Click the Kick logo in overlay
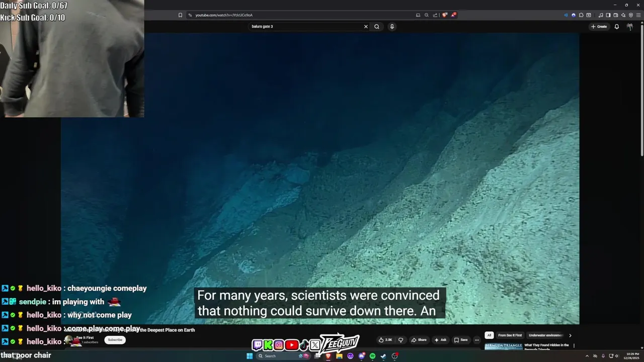This screenshot has width=644, height=362. coord(268,345)
